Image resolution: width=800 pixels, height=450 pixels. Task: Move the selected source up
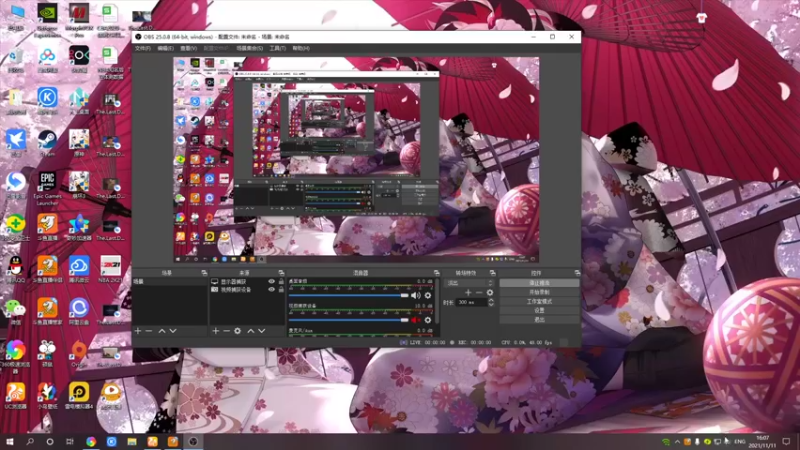coord(251,331)
